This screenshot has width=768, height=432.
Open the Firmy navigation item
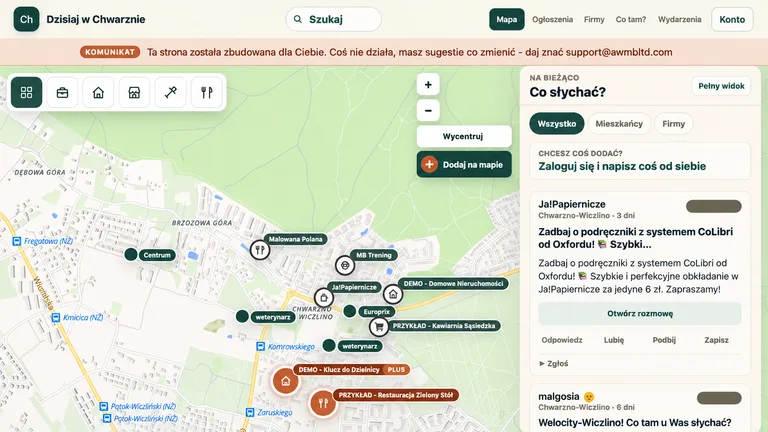(594, 20)
